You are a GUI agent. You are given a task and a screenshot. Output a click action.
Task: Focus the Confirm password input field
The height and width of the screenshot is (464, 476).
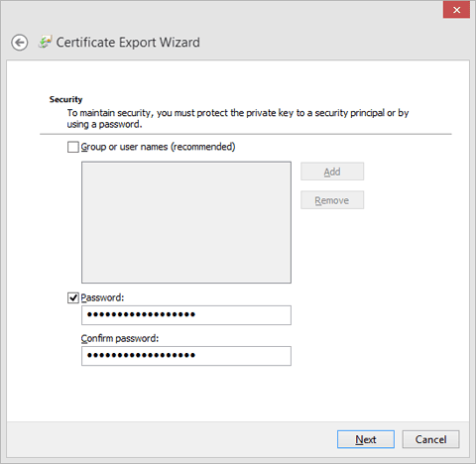coord(186,356)
